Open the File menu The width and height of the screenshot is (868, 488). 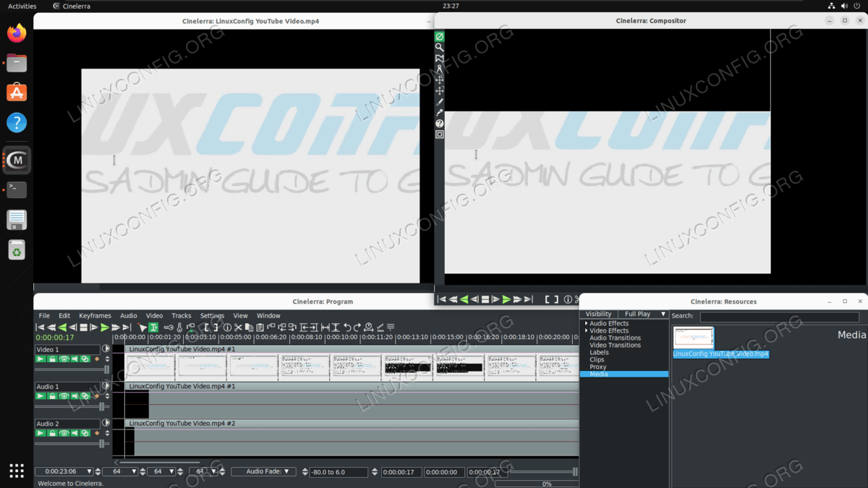pyautogui.click(x=44, y=315)
